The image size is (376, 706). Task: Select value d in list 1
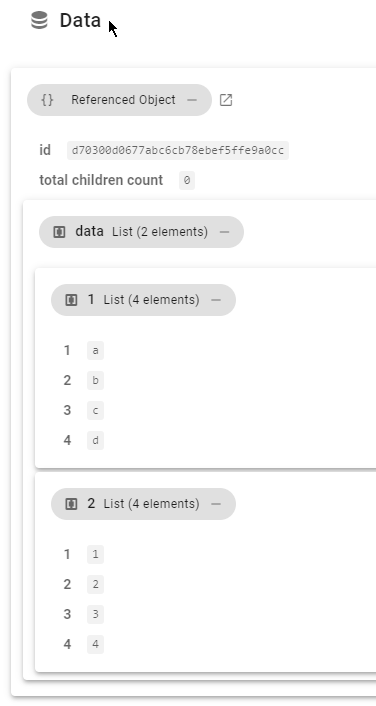click(x=95, y=440)
